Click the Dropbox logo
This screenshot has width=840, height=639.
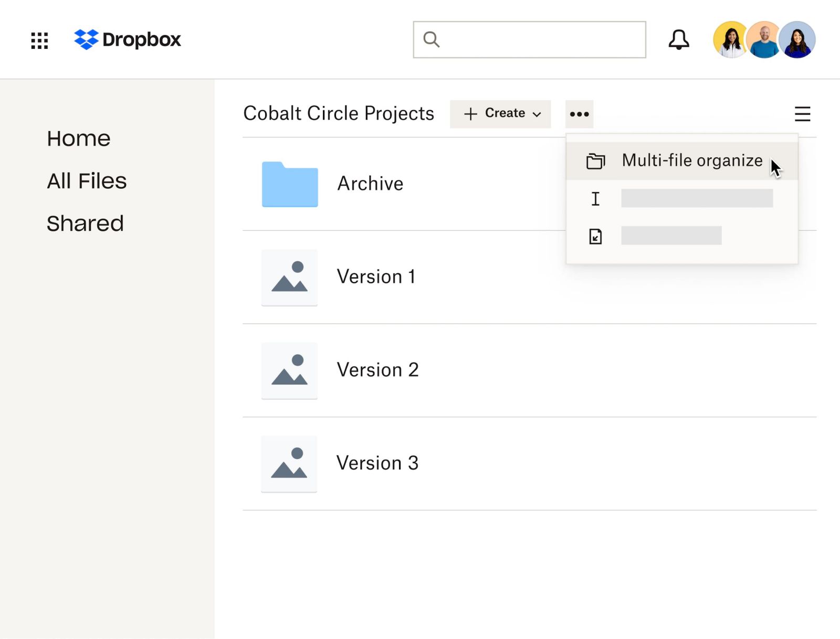pyautogui.click(x=128, y=39)
